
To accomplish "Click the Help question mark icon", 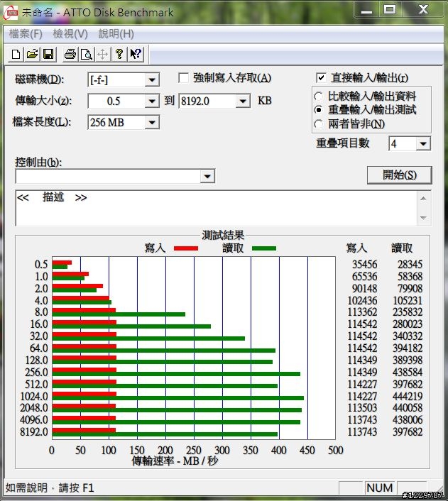I will [119, 55].
